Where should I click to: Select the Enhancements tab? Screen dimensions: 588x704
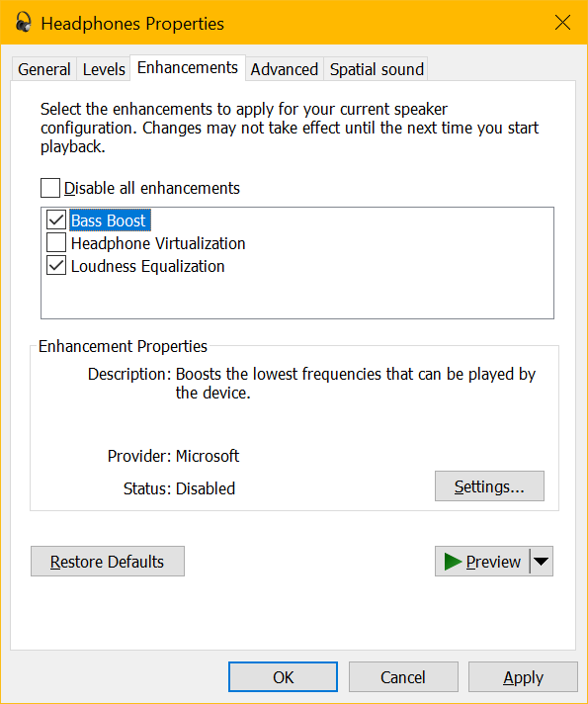coord(188,68)
